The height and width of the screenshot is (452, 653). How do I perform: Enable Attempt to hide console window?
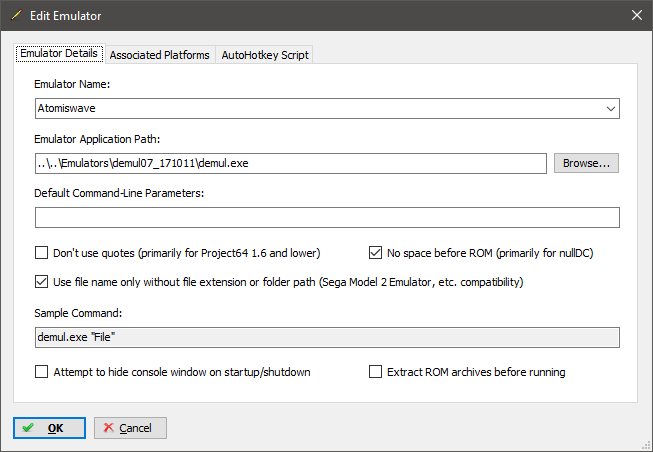[x=41, y=372]
